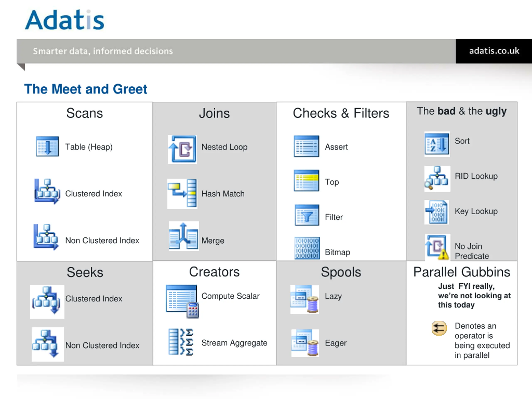Select the Clustered Index seek icon
Image resolution: width=532 pixels, height=399 pixels.
click(47, 302)
